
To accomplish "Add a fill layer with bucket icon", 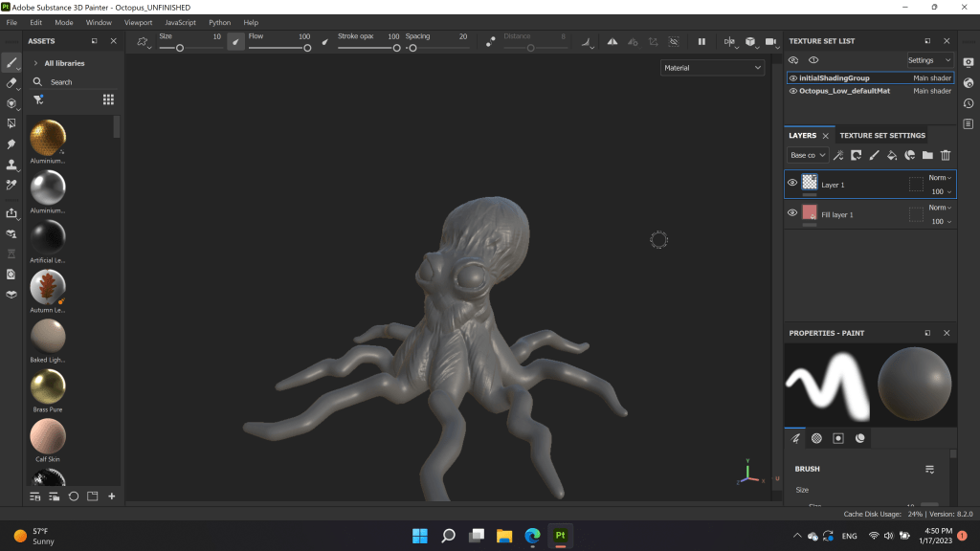I will click(891, 155).
